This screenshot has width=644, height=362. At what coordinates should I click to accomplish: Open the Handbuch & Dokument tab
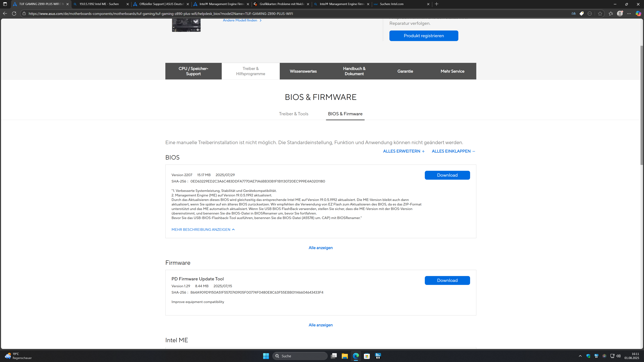pyautogui.click(x=354, y=71)
